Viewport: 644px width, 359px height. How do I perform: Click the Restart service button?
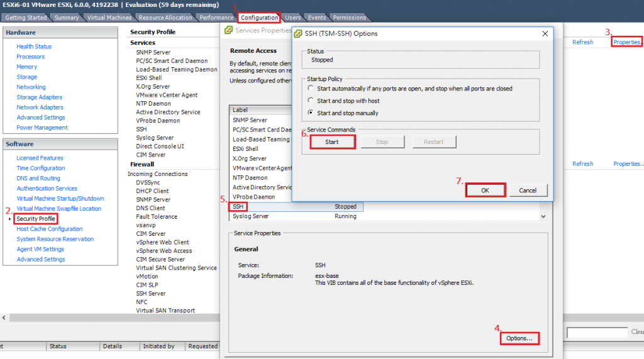[x=434, y=142]
